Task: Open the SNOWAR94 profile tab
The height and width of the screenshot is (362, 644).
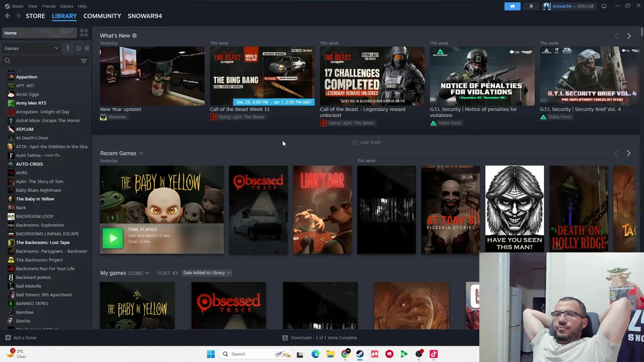Action: 145,16
